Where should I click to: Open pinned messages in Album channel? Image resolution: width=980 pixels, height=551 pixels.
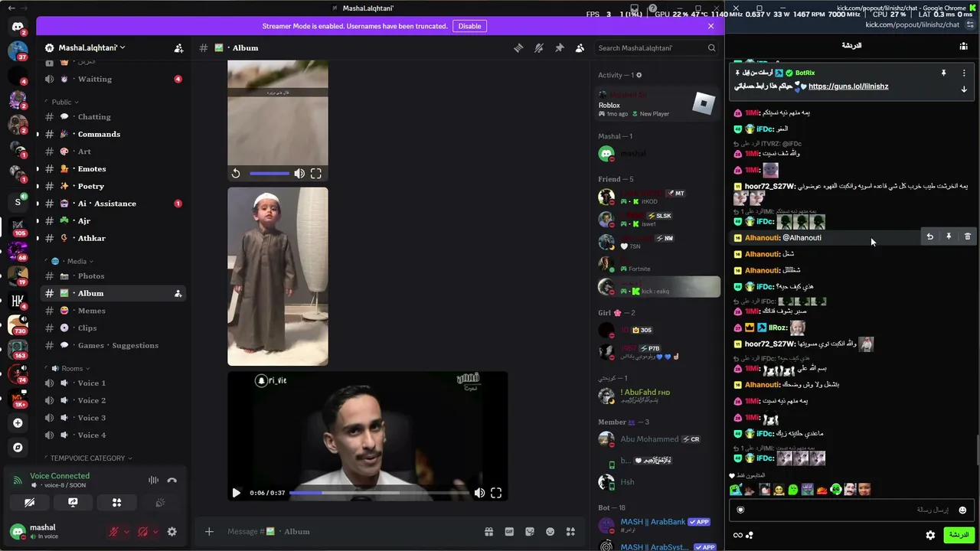pos(560,47)
